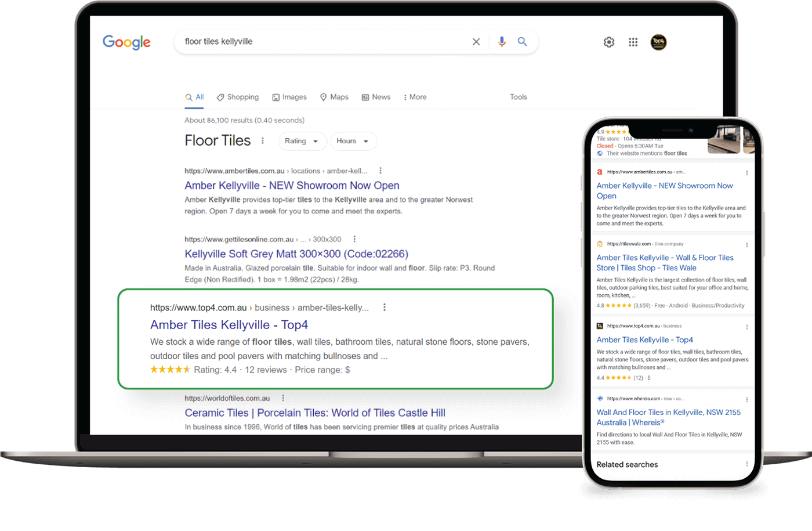Click phone snippet starting "Find directions to local"
812x531 pixels.
[669, 438]
